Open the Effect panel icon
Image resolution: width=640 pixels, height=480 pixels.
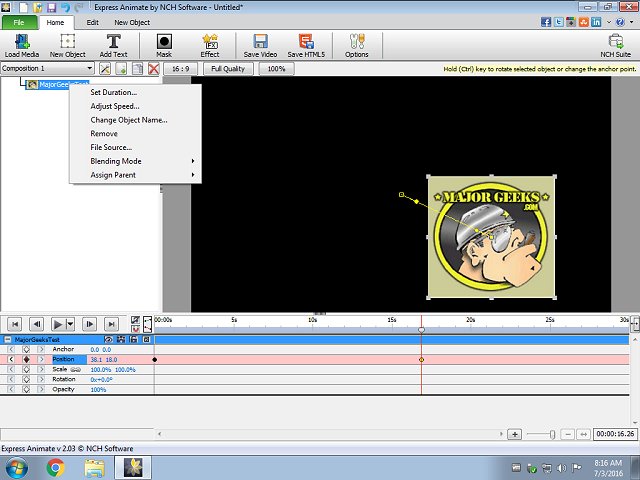(x=210, y=42)
